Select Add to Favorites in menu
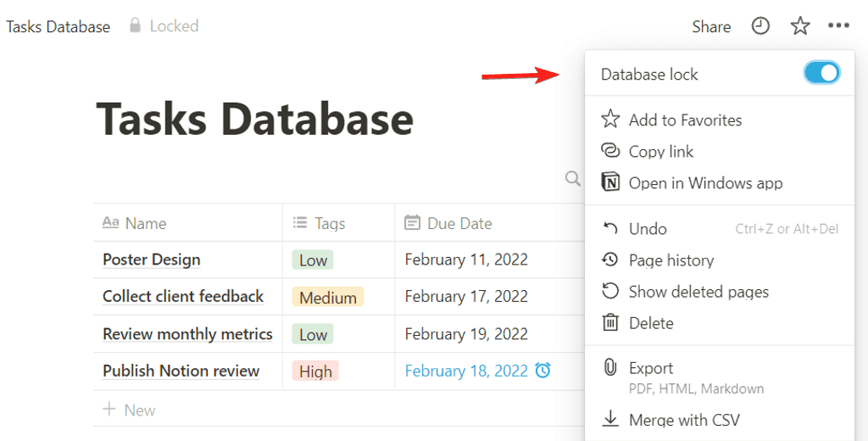This screenshot has height=441, width=868. pyautogui.click(x=685, y=120)
